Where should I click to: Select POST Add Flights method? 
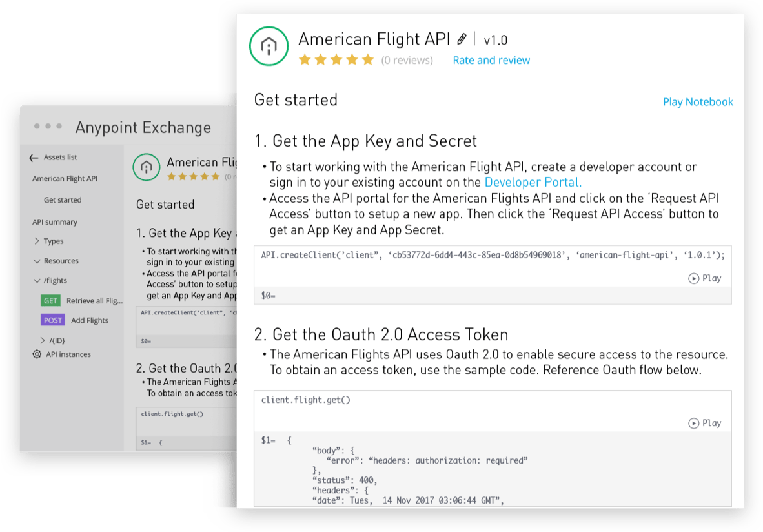(x=74, y=320)
